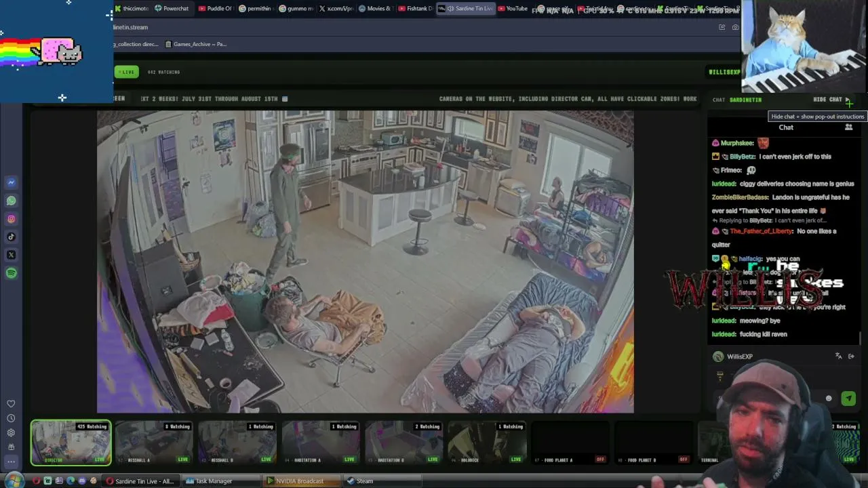This screenshot has height=488, width=868.
Task: Open sidebar settings gear icon
Action: click(x=11, y=432)
